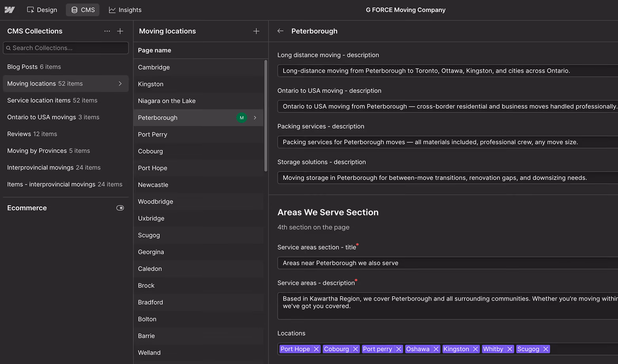
Task: Click the green M avatar on Peterborough
Action: 242,118
